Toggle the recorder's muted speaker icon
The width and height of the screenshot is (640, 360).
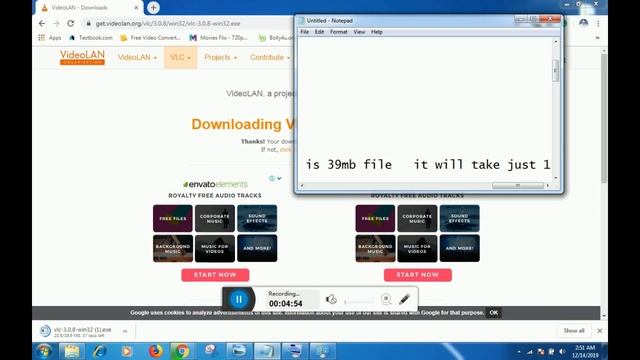point(331,299)
